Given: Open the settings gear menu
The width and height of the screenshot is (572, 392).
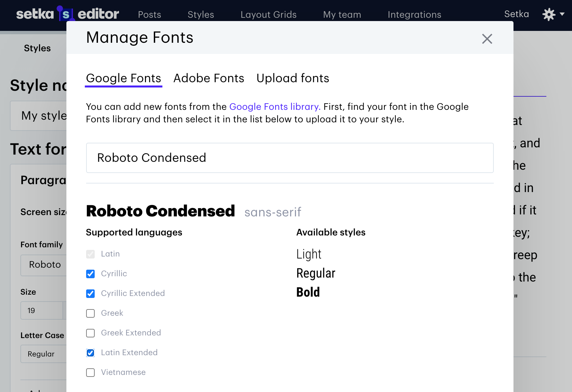Looking at the screenshot, I should [553, 14].
